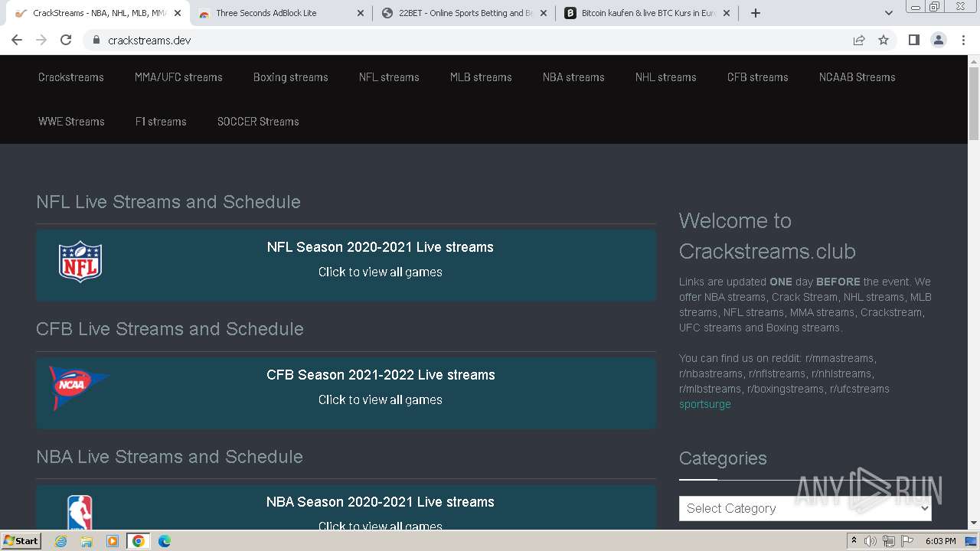
Task: Open the Chrome three-dot menu
Action: (964, 41)
